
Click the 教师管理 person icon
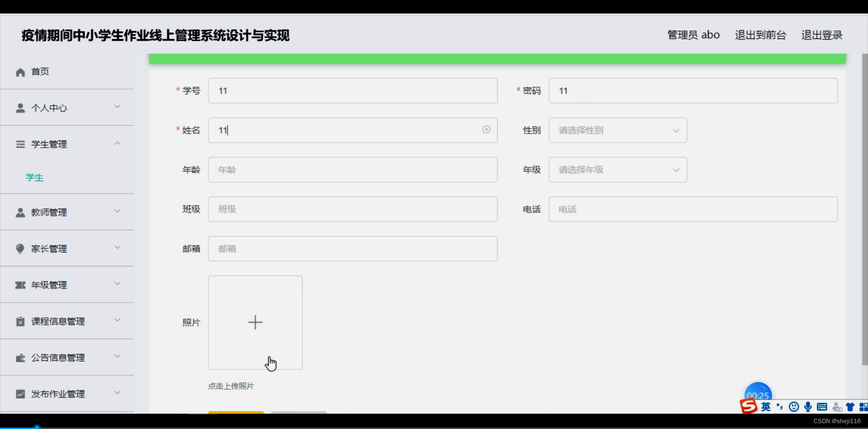click(x=19, y=212)
